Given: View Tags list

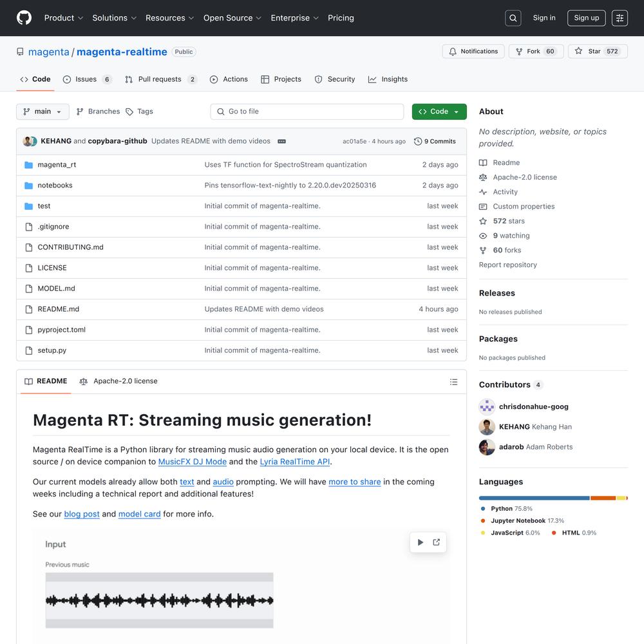Looking at the screenshot, I should [139, 111].
